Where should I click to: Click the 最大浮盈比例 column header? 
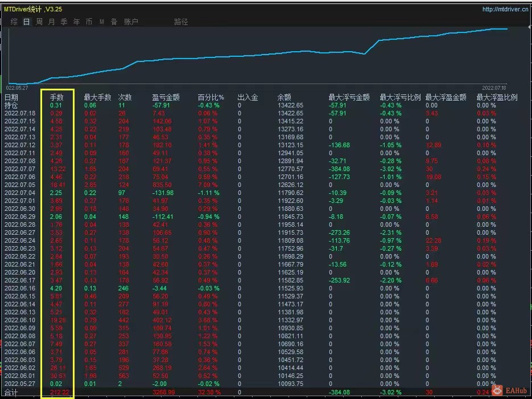497,97
